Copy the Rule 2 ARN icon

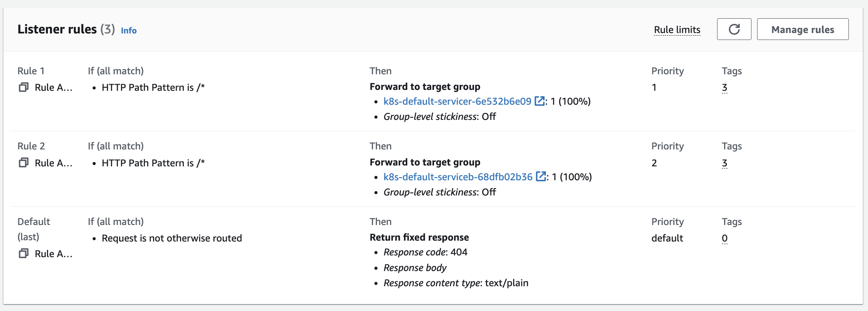[x=23, y=163]
